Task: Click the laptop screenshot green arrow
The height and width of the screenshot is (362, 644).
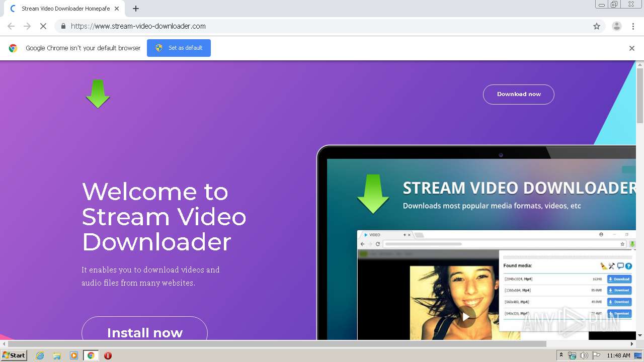Action: 373,194
